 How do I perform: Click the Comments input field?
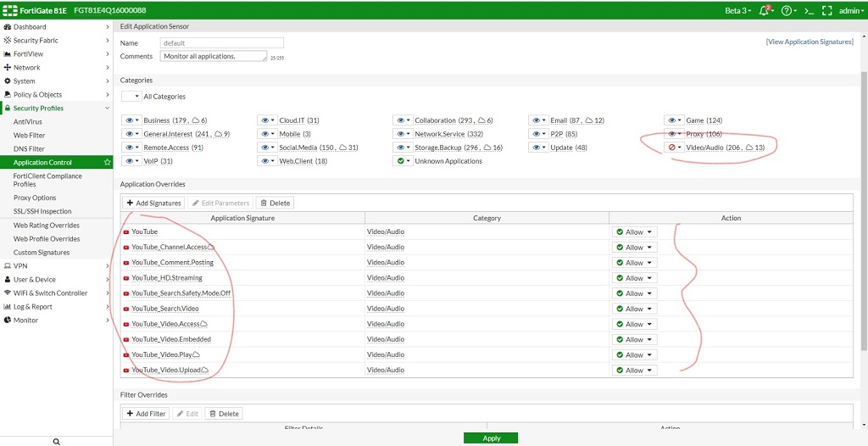tap(214, 56)
